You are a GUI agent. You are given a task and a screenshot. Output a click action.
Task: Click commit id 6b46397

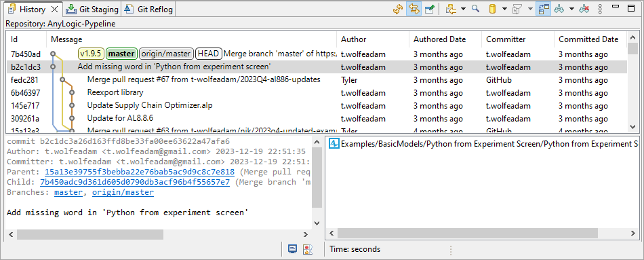point(26,93)
